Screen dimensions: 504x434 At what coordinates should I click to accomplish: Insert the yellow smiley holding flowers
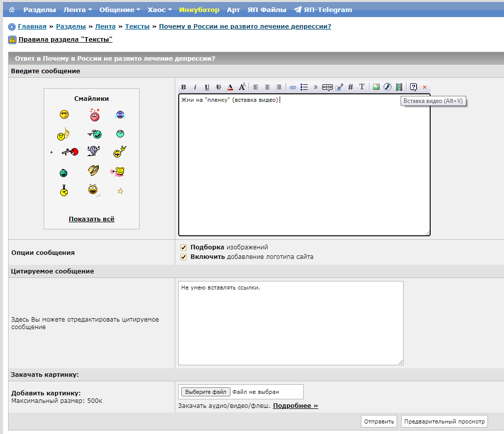pos(117,172)
